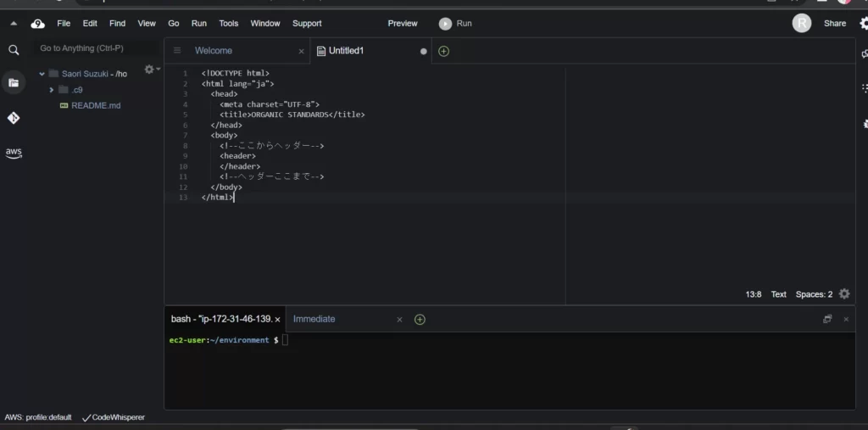The height and width of the screenshot is (430, 868).
Task: Open the View menu
Action: point(147,23)
